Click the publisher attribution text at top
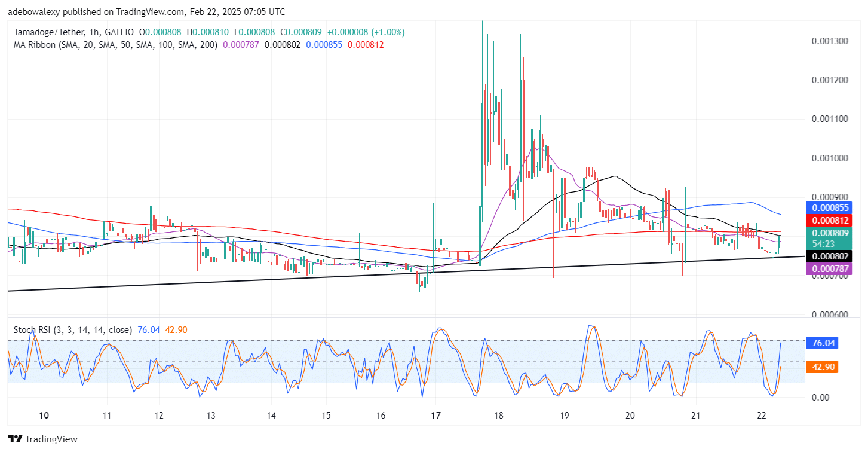Screen dimensions: 868x452 [146, 11]
